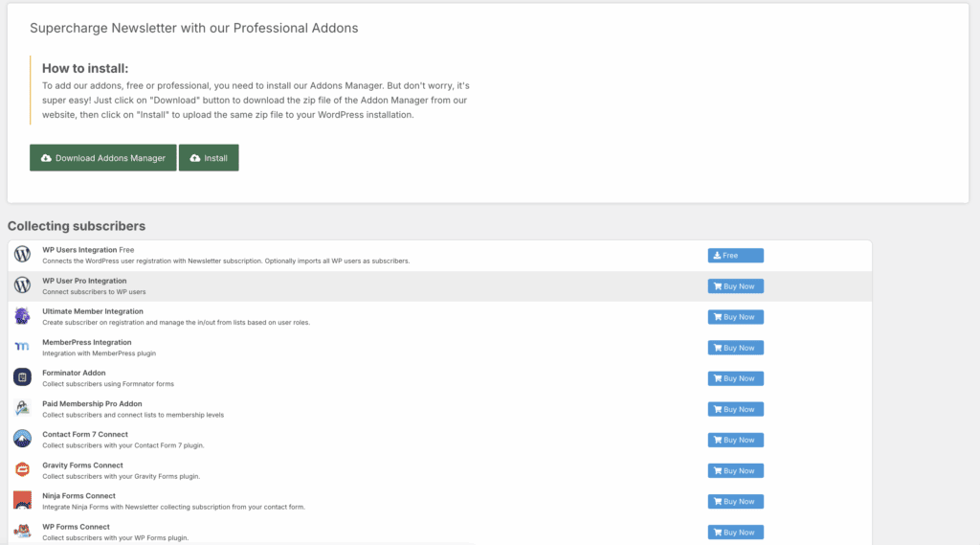Click the Forminator logo icon
The height and width of the screenshot is (545, 980).
pos(23,376)
